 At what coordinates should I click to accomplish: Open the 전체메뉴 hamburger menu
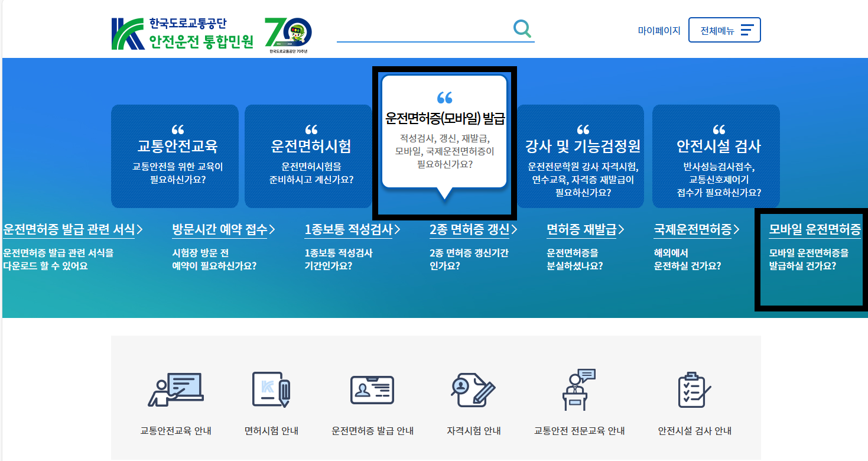point(724,30)
